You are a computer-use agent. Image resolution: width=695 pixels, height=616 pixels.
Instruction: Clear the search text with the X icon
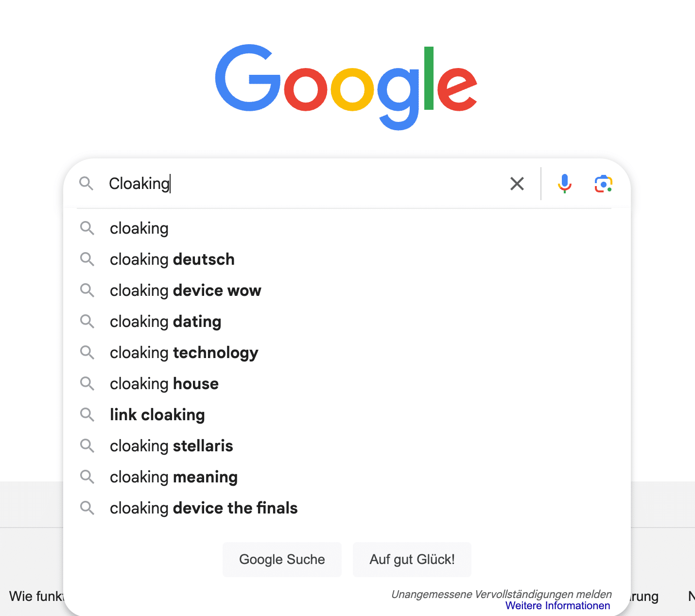[x=517, y=184]
